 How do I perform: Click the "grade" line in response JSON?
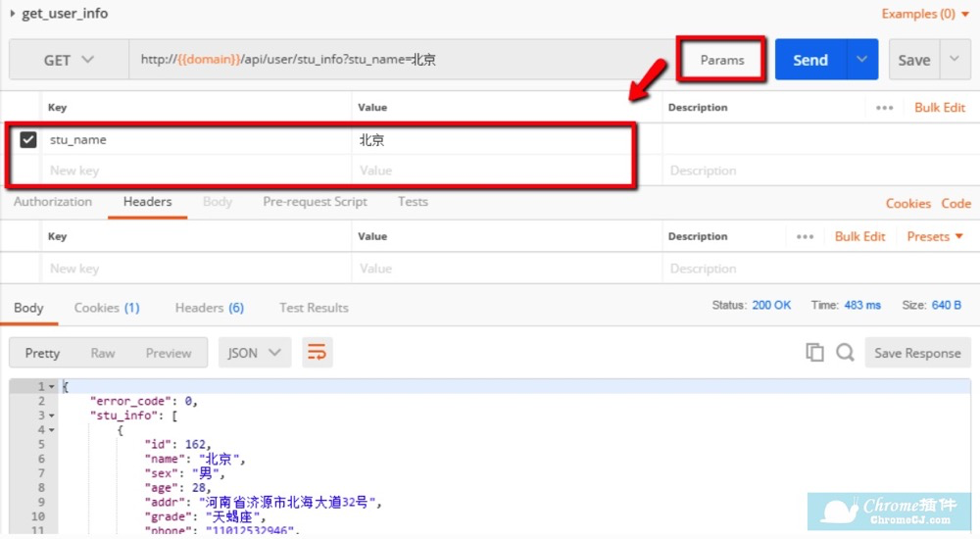[206, 516]
